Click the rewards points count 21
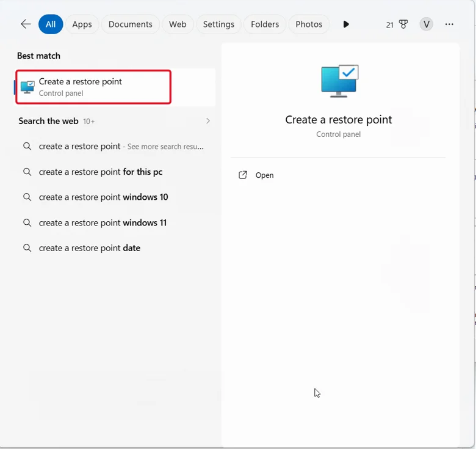The height and width of the screenshot is (449, 476). click(x=389, y=25)
